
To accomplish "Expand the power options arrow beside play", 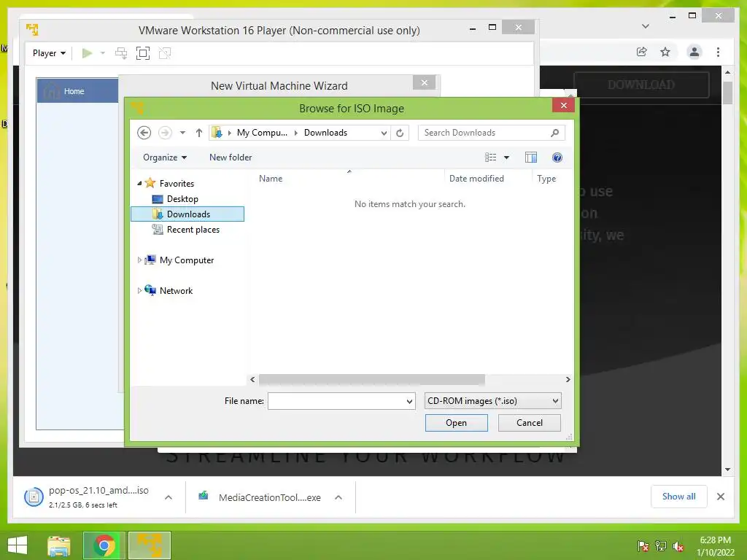I will coord(102,52).
